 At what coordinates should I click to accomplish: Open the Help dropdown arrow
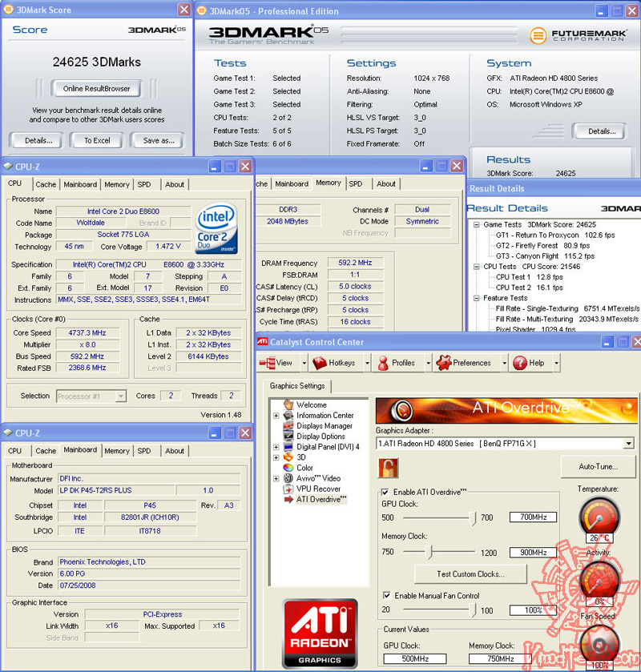[x=556, y=363]
